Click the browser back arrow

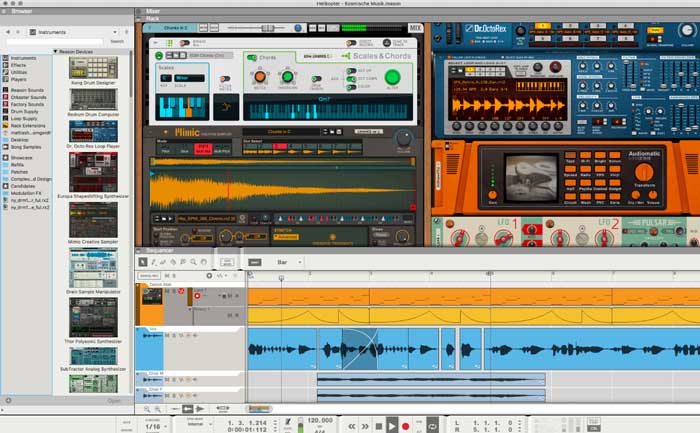pos(8,32)
